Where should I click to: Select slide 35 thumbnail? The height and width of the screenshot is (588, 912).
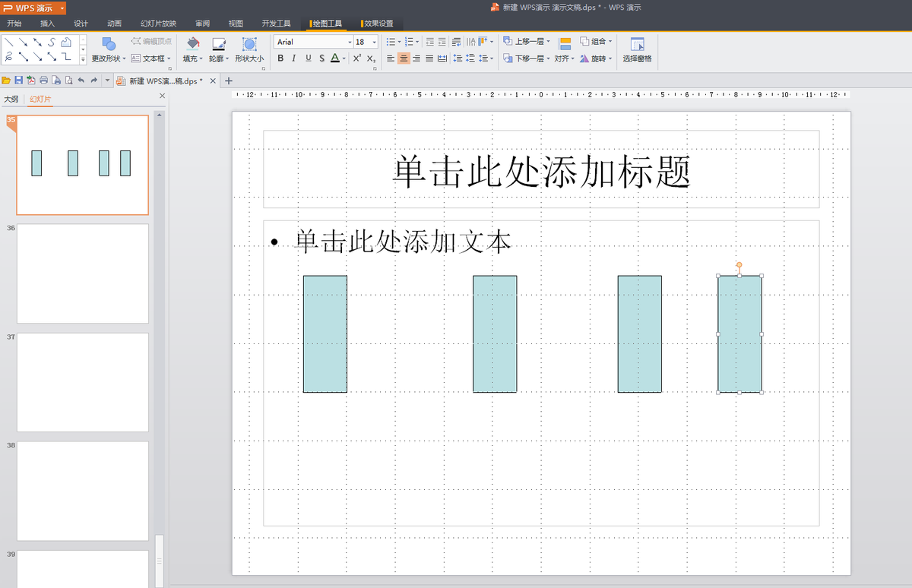pos(83,165)
